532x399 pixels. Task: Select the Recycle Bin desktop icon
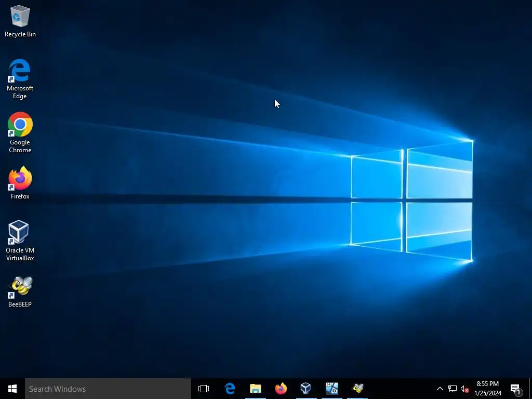coord(20,21)
